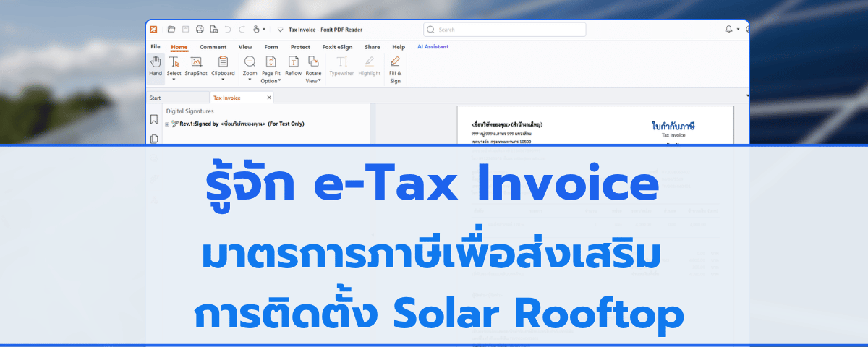Print the document with the printer icon
The width and height of the screenshot is (868, 347).
tap(199, 30)
